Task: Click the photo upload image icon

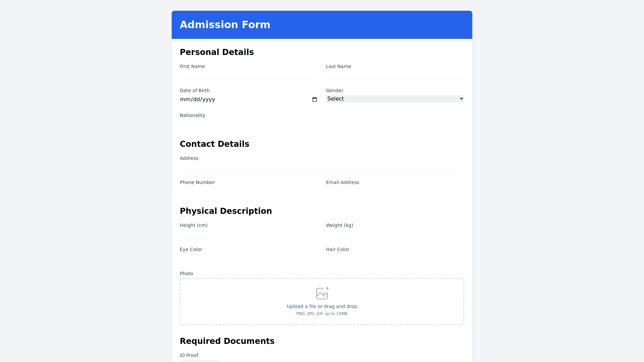Action: point(322,293)
